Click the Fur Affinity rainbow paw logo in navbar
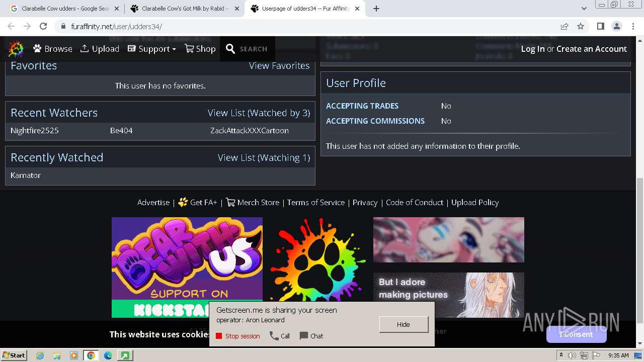This screenshot has height=362, width=644. click(16, 49)
